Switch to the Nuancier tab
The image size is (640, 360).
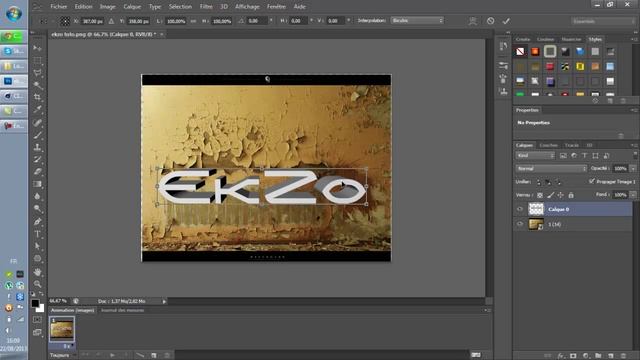(571, 39)
